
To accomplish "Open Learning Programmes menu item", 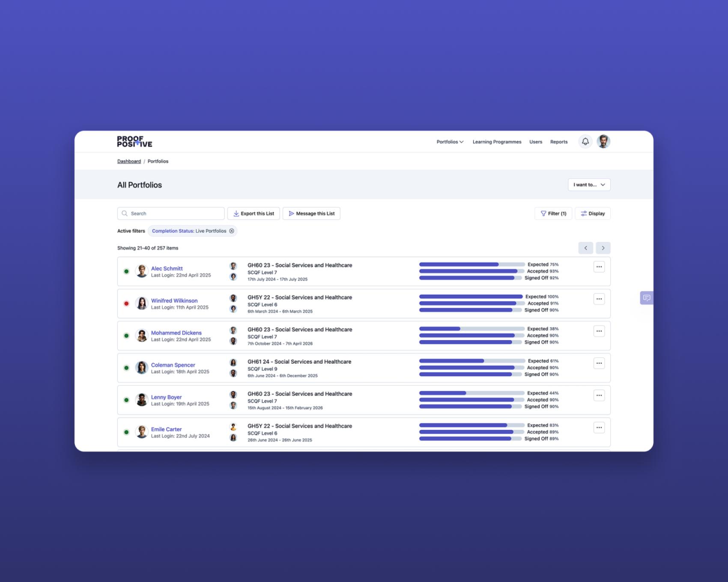I will click(497, 142).
